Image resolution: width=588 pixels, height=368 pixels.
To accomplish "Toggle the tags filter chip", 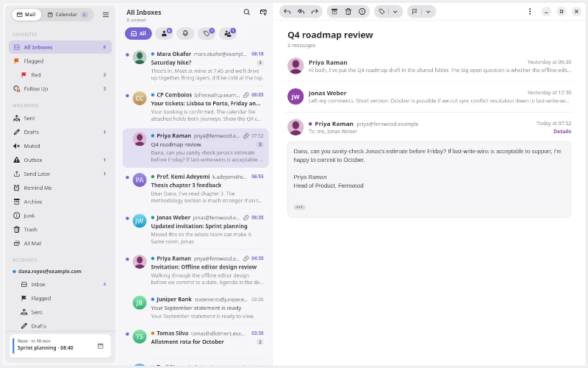I will [207, 33].
